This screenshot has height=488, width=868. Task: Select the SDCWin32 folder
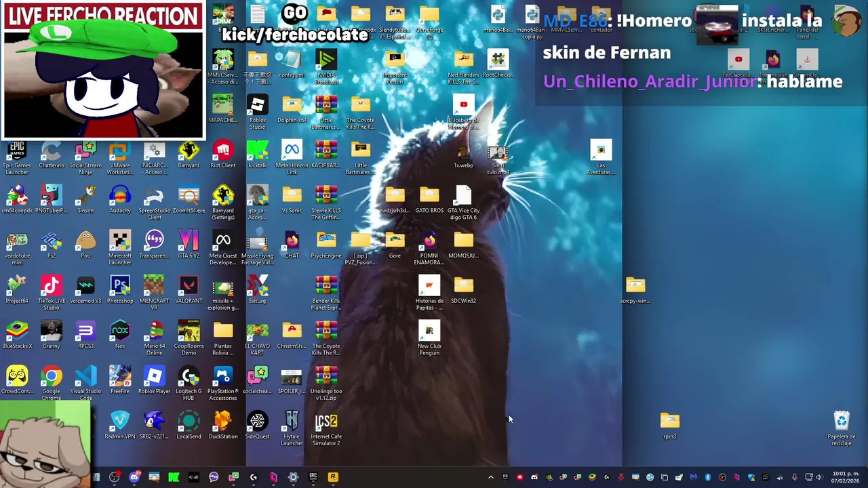point(463,291)
